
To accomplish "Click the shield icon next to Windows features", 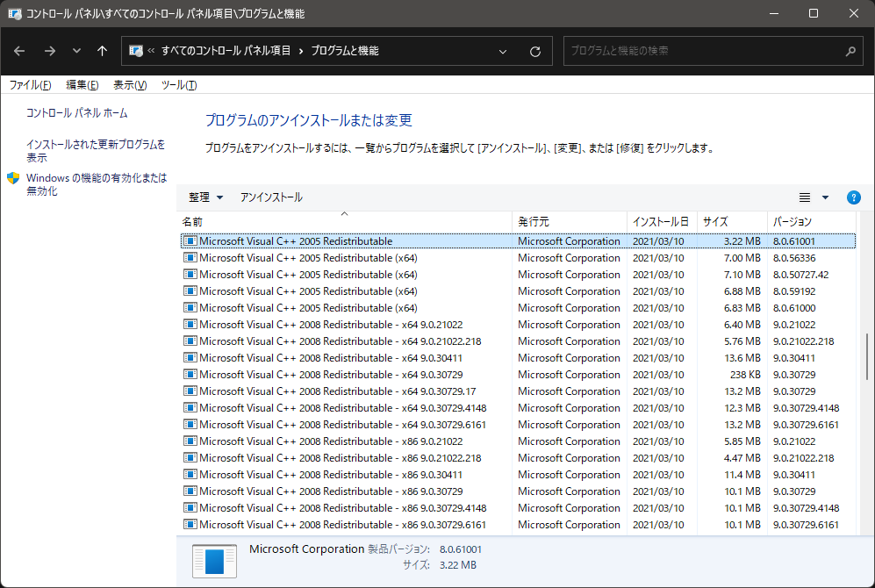I will [x=13, y=178].
